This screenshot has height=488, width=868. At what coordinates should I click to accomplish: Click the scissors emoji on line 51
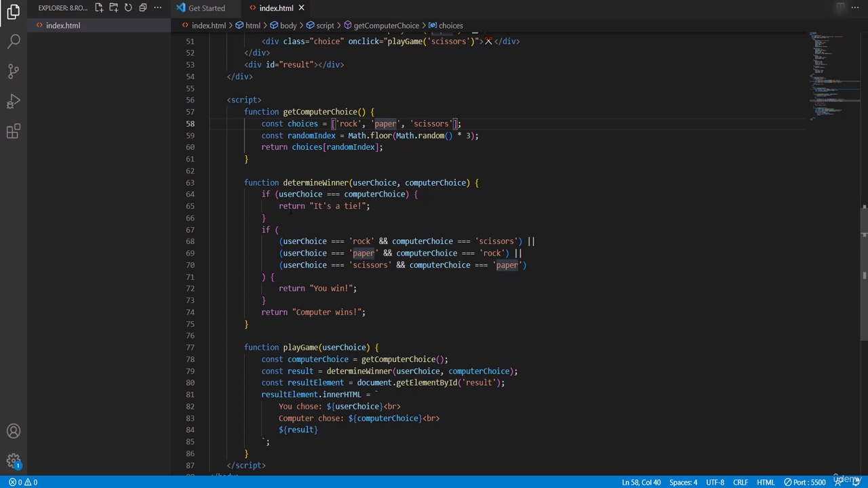pyautogui.click(x=488, y=41)
